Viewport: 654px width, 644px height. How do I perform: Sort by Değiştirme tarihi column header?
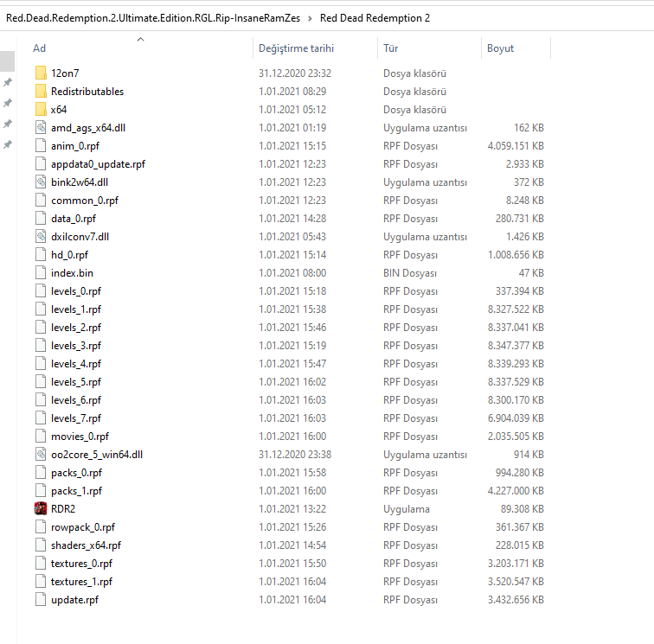click(x=296, y=48)
